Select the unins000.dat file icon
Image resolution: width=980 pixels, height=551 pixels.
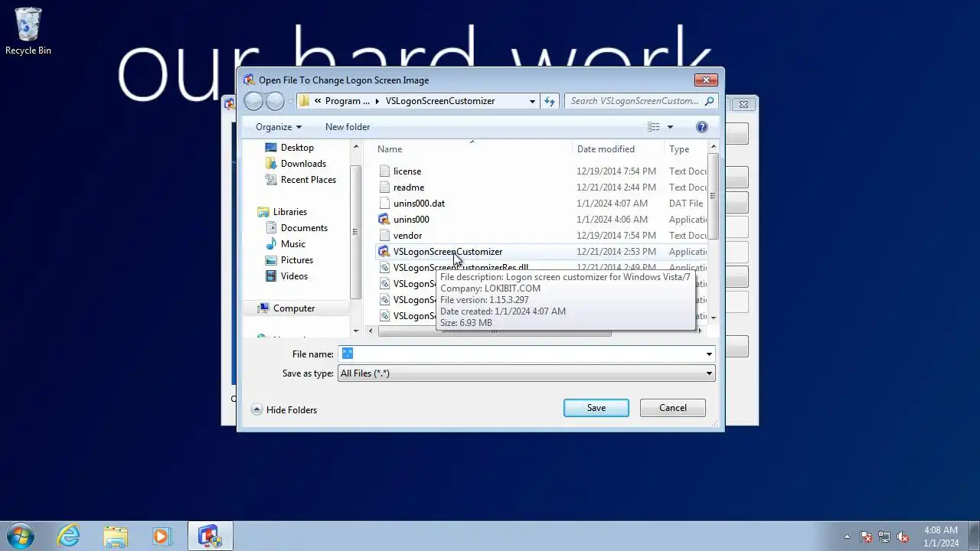(x=384, y=204)
